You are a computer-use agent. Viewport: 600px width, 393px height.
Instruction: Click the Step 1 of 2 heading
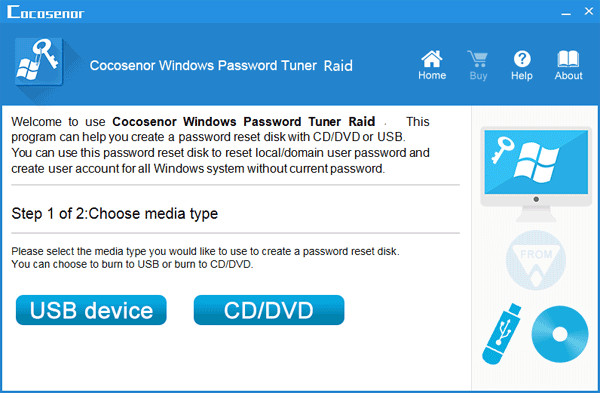(x=114, y=214)
